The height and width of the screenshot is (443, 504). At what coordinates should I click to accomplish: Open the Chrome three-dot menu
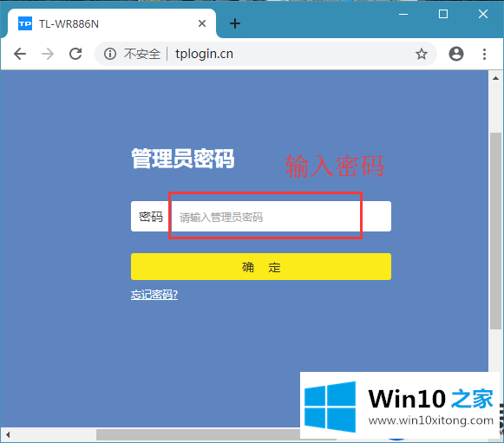pyautogui.click(x=484, y=54)
